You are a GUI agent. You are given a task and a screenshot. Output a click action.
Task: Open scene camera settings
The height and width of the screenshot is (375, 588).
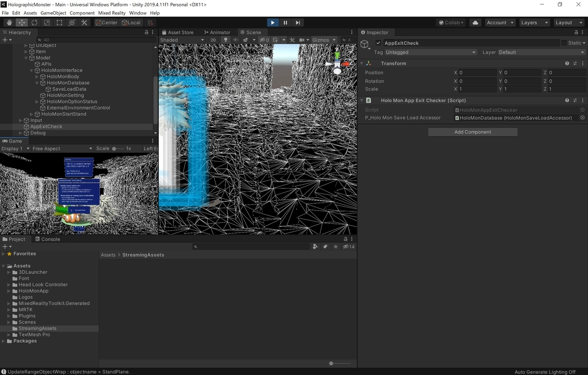pos(304,40)
